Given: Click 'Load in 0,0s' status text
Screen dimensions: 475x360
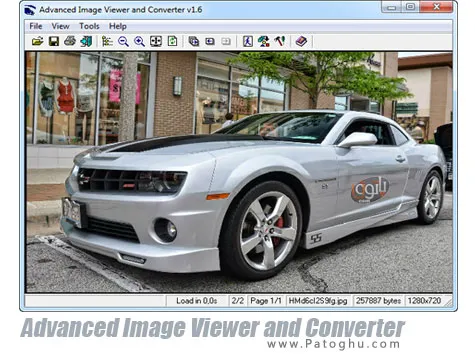Looking at the screenshot, I should click(x=197, y=301).
